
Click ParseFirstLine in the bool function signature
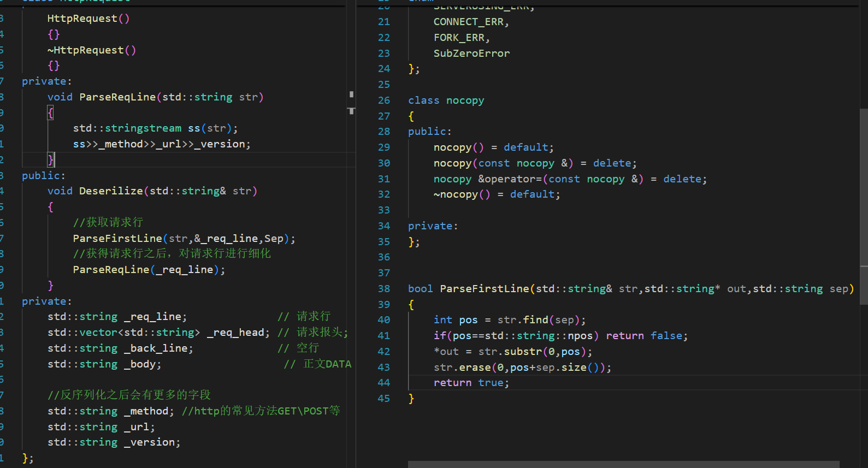click(x=485, y=289)
